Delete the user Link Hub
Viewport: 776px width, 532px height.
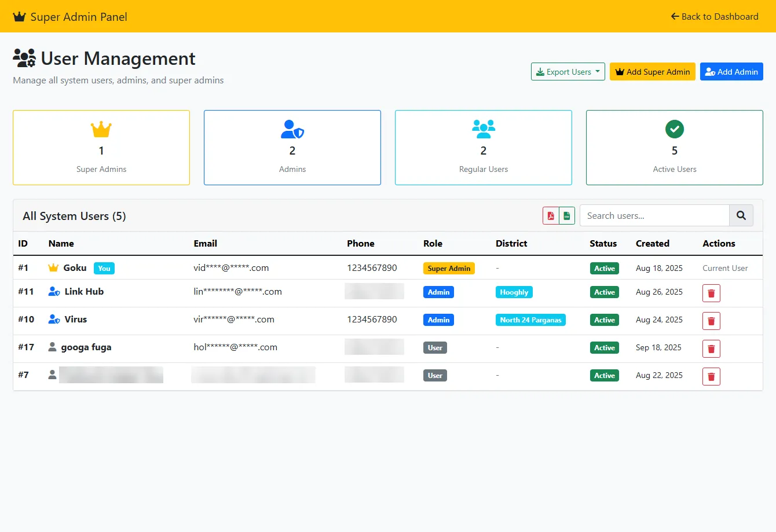[x=711, y=293]
